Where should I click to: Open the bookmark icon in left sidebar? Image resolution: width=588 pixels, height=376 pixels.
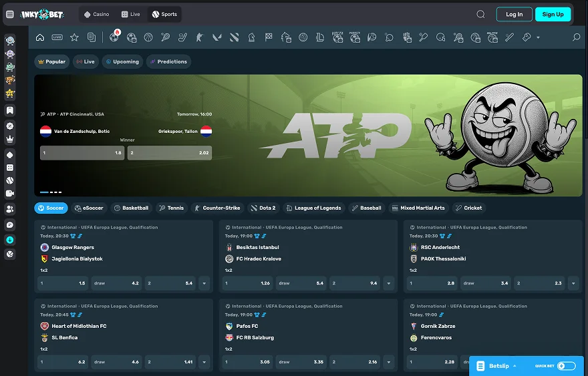point(10,110)
